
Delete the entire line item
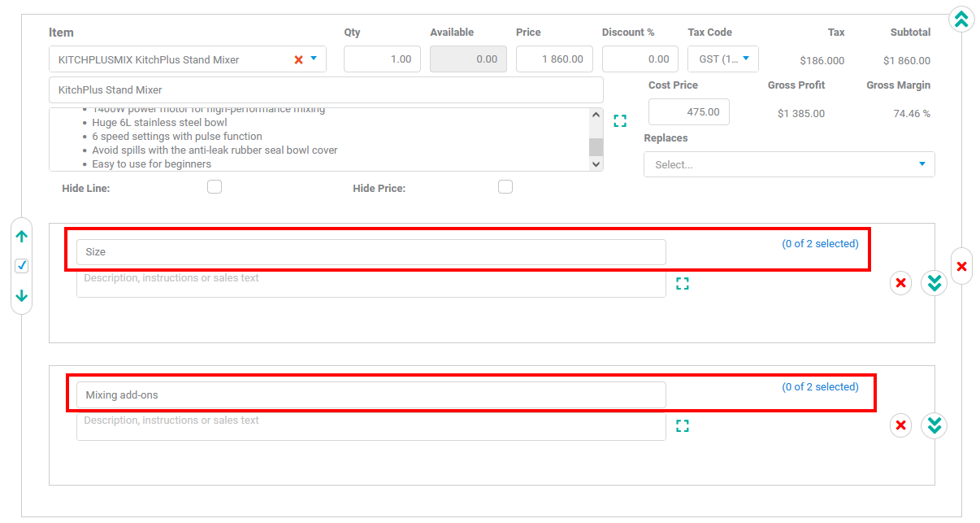pos(962,266)
